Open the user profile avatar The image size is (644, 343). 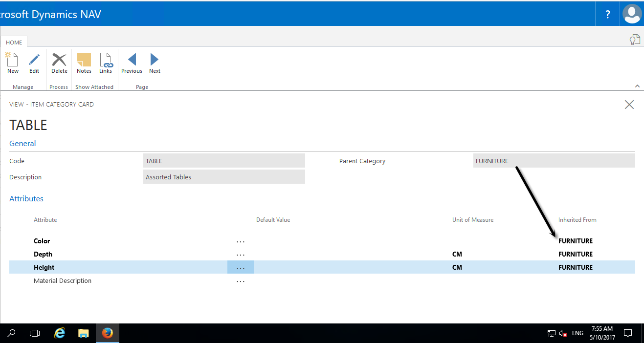click(632, 14)
